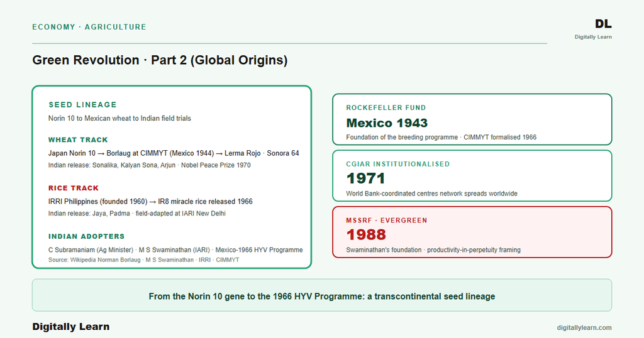This screenshot has height=338, width=644.
Task: Click 'Indian release: Sonalika, Kalyan Sona, Arjun' line
Action: tap(150, 165)
